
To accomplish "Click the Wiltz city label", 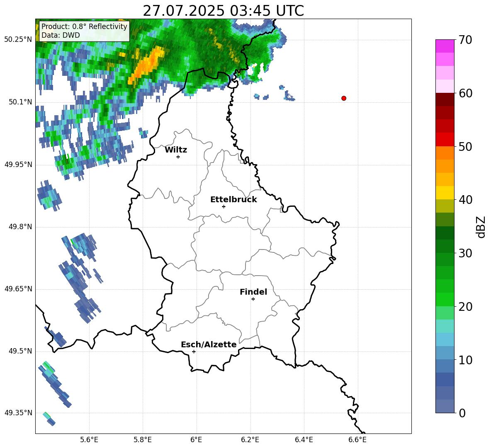I will (x=176, y=150).
